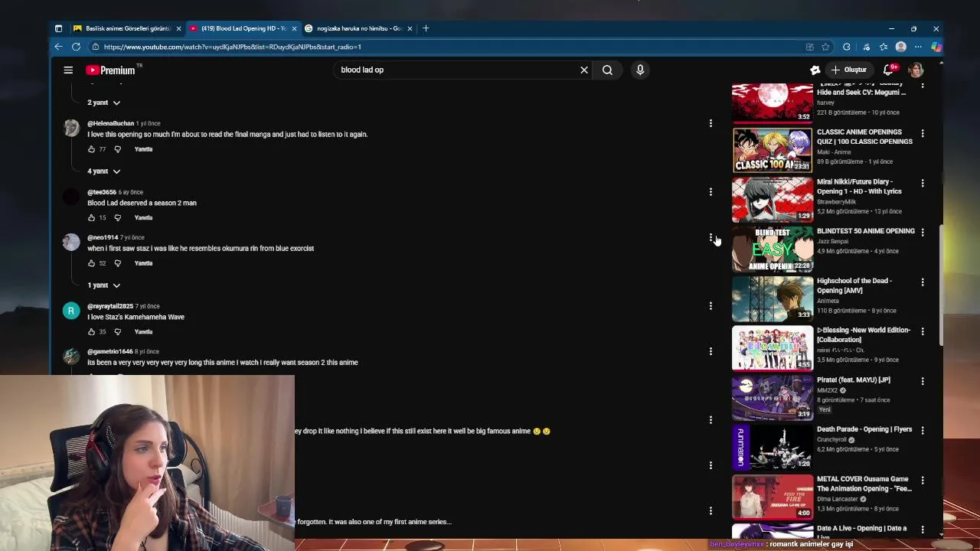Expand the 4 yanıt replies
Image resolution: width=980 pixels, height=551 pixels.
(103, 171)
